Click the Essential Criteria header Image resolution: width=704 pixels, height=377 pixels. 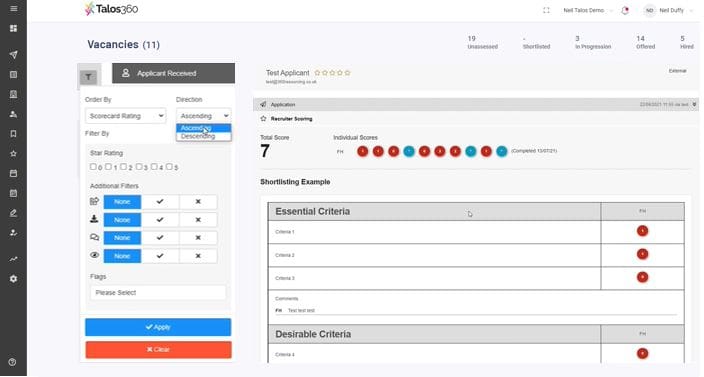(x=312, y=211)
